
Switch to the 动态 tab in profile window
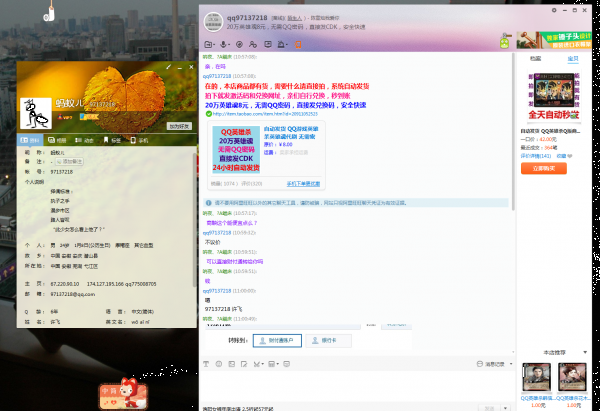click(x=84, y=140)
